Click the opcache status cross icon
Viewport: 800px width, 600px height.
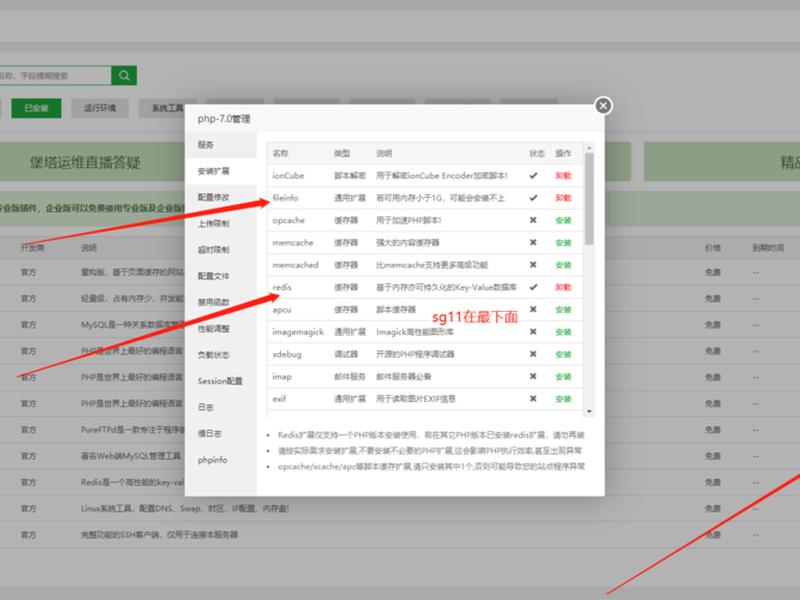click(533, 220)
